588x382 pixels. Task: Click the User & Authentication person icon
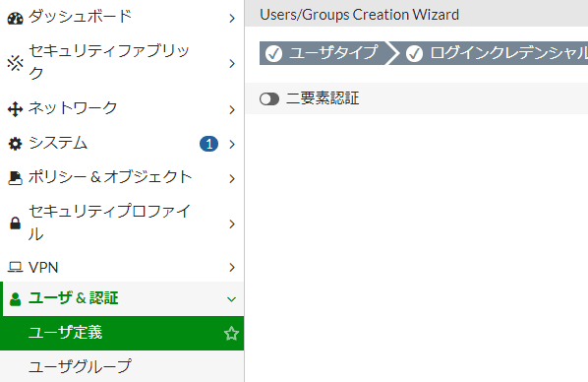tap(15, 299)
